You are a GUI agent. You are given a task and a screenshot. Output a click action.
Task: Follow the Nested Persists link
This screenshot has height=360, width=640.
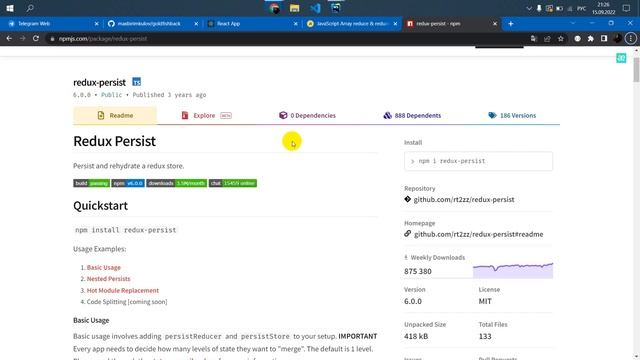click(x=108, y=279)
